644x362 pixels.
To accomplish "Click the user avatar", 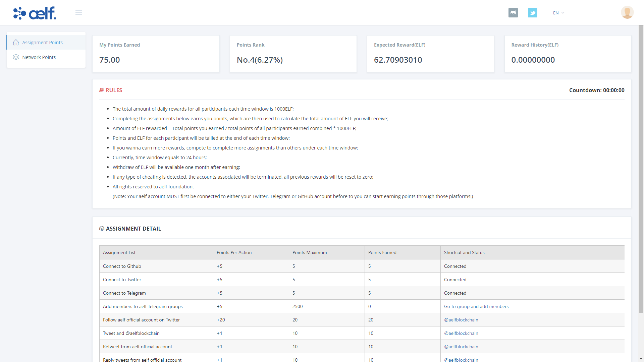I will click(627, 12).
